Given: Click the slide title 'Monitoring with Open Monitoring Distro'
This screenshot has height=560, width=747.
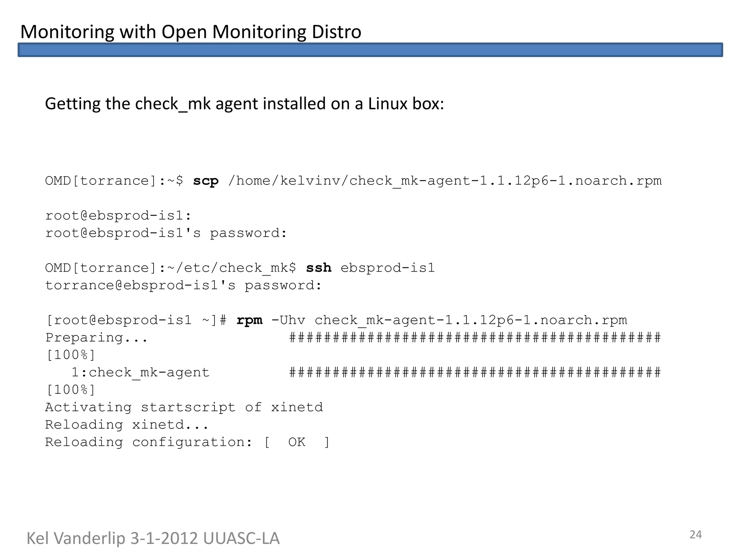Looking at the screenshot, I should [x=190, y=32].
